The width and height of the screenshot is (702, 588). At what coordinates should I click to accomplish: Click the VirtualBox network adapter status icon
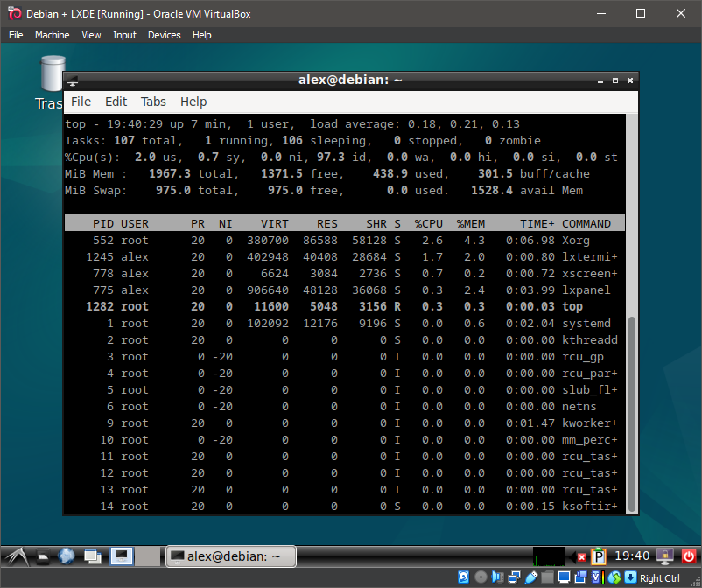click(x=515, y=577)
